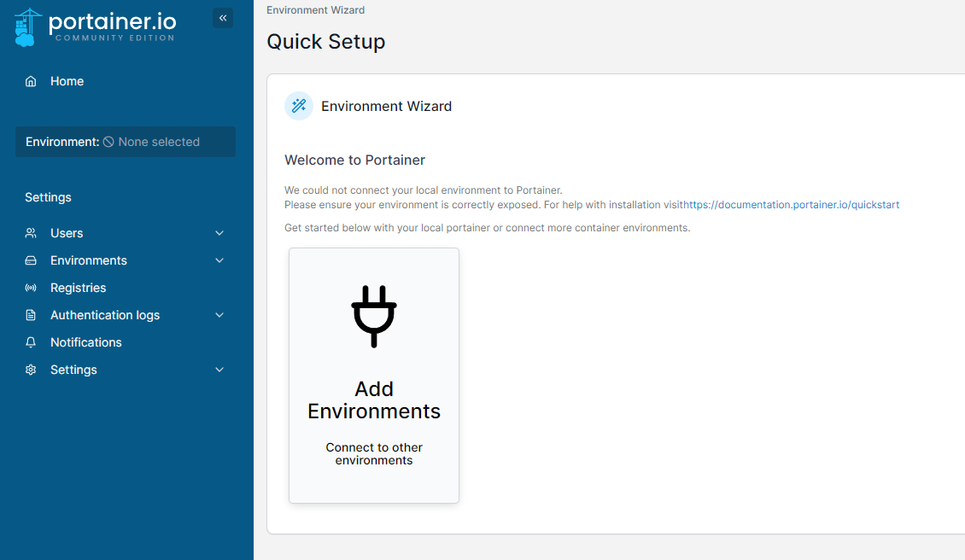Click the Environment Wizard magic wand icon
Image resolution: width=965 pixels, height=560 pixels.
click(299, 106)
